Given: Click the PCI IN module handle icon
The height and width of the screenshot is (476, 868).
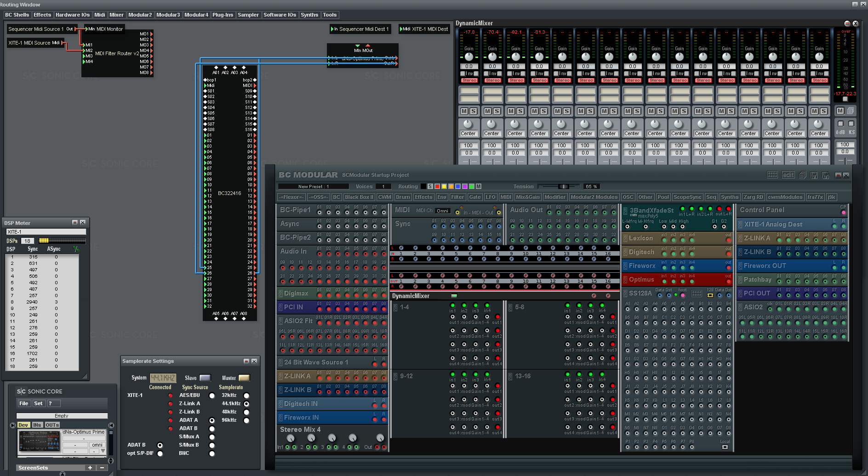Looking at the screenshot, I should pos(280,307).
